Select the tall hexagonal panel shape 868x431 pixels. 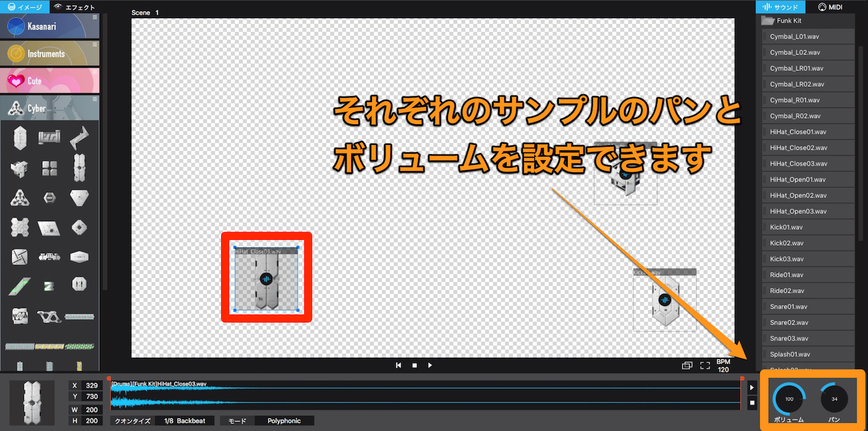20,138
